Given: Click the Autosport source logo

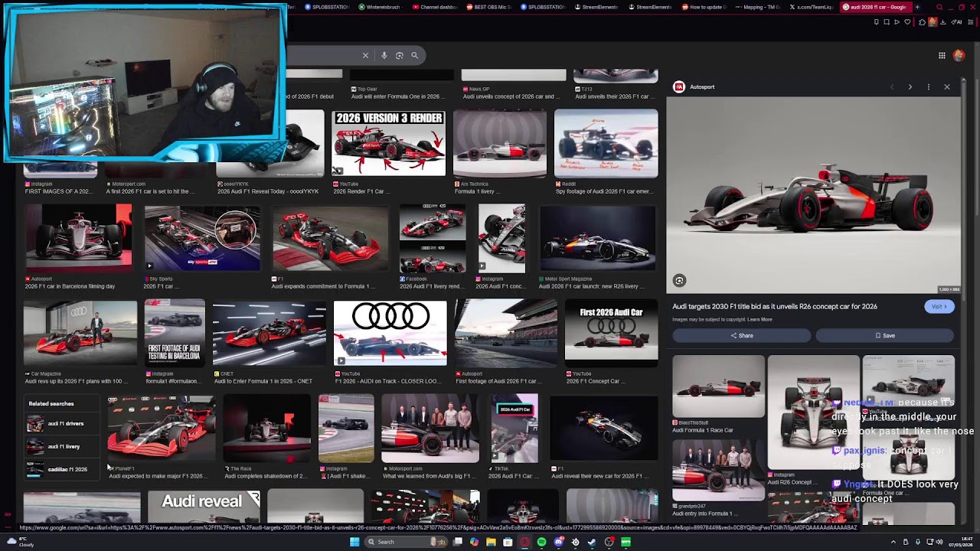Looking at the screenshot, I should 678,86.
